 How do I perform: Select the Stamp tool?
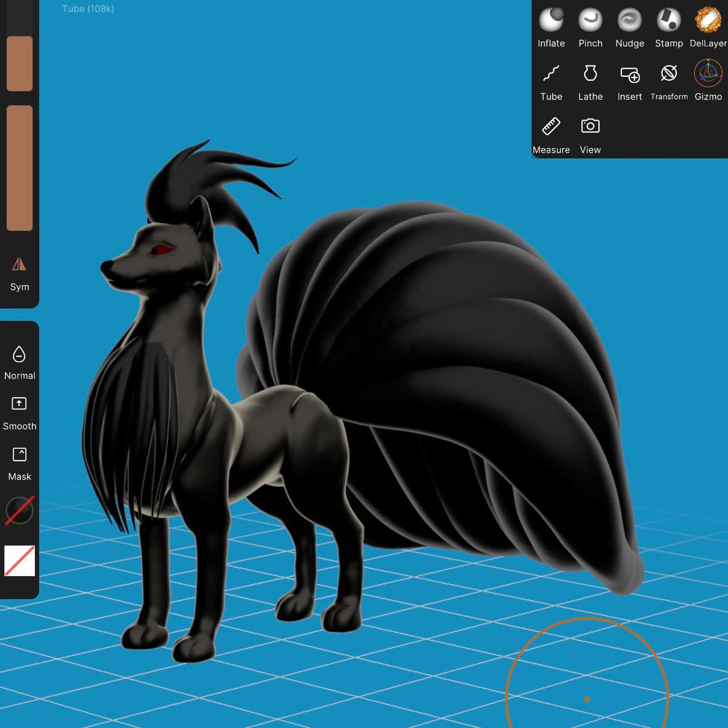(669, 27)
